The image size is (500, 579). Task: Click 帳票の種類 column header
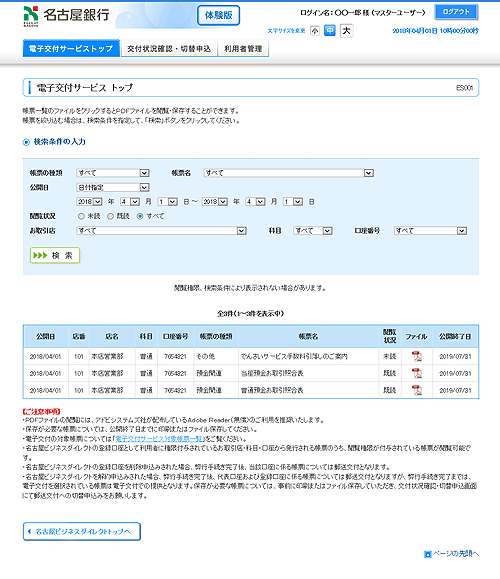216,336
